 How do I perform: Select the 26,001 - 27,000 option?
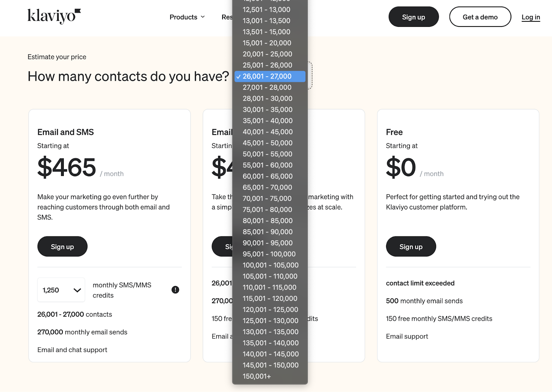tap(270, 76)
